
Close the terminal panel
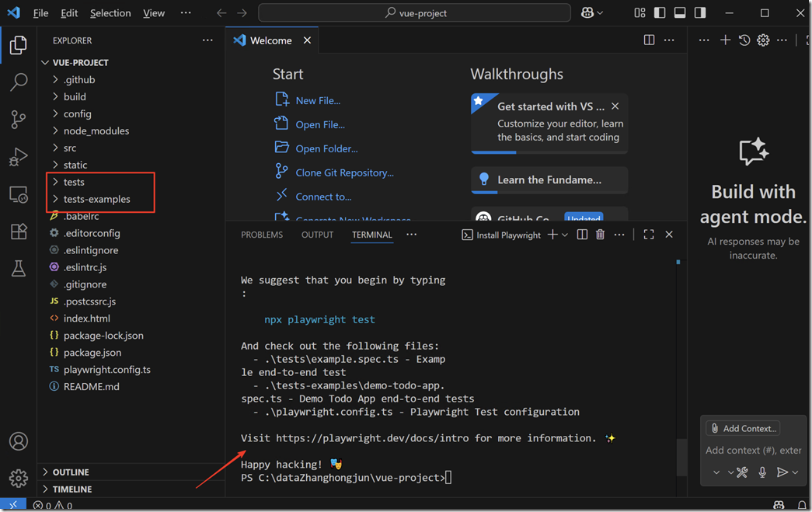[669, 235]
